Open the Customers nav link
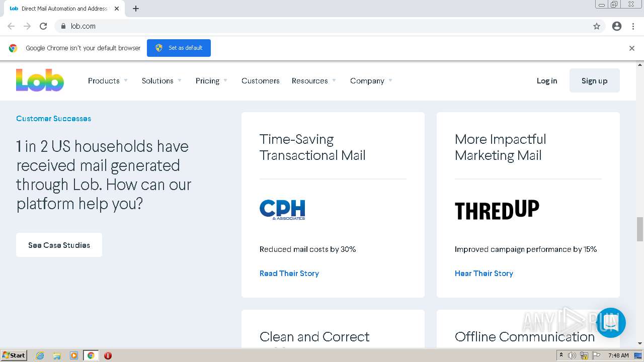Viewport: 644px width, 362px height. 261,81
